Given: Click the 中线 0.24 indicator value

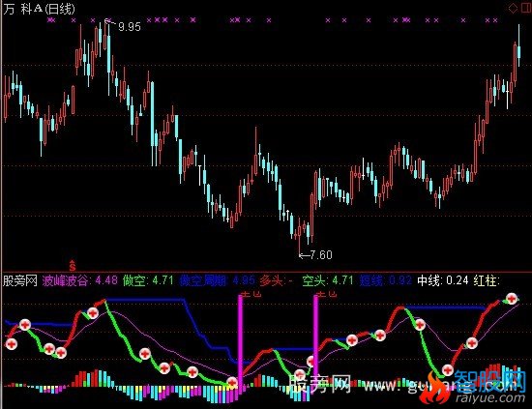Looking at the screenshot, I should pos(443,280).
